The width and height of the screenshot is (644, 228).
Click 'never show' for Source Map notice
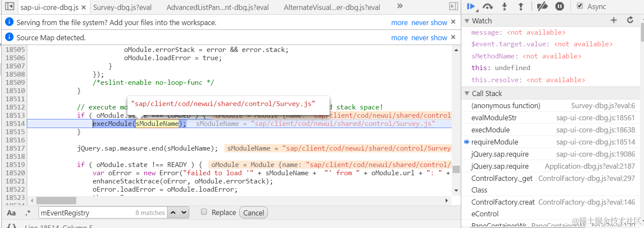(429, 38)
